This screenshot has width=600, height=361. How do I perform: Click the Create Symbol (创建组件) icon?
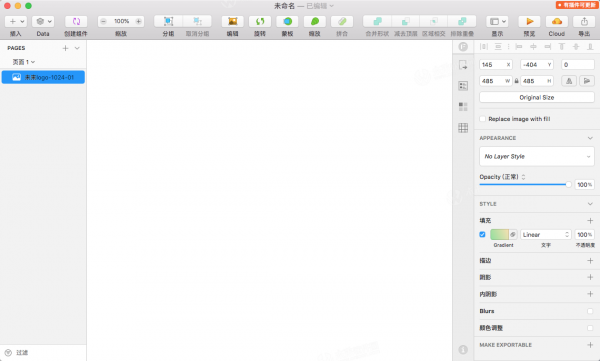[x=76, y=21]
